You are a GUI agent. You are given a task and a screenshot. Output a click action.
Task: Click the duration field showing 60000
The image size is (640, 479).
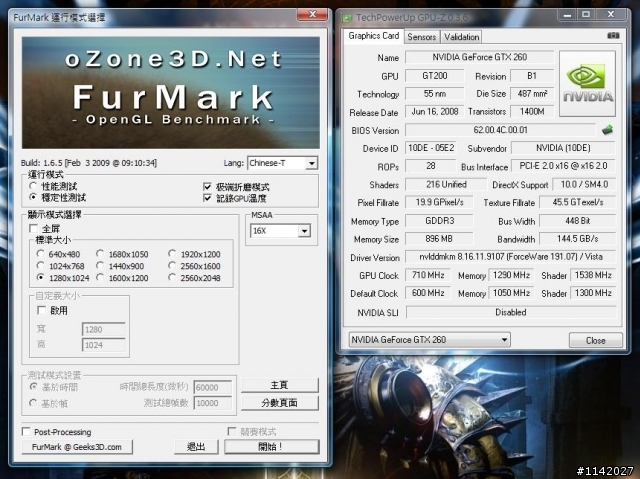click(x=213, y=387)
